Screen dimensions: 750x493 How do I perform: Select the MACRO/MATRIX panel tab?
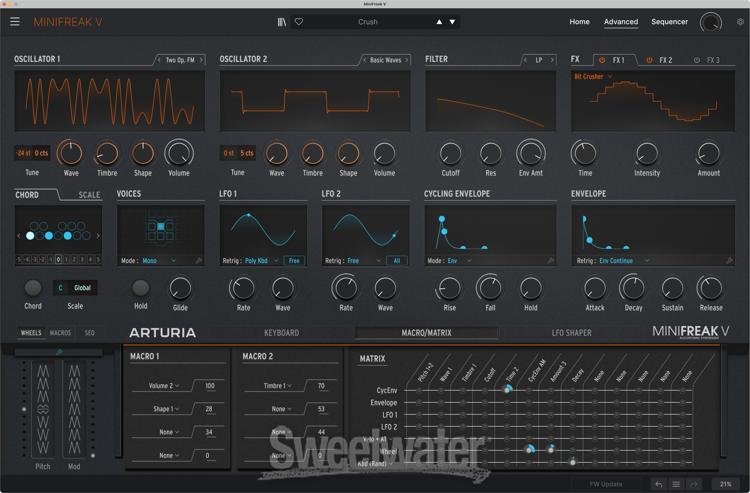pos(426,333)
